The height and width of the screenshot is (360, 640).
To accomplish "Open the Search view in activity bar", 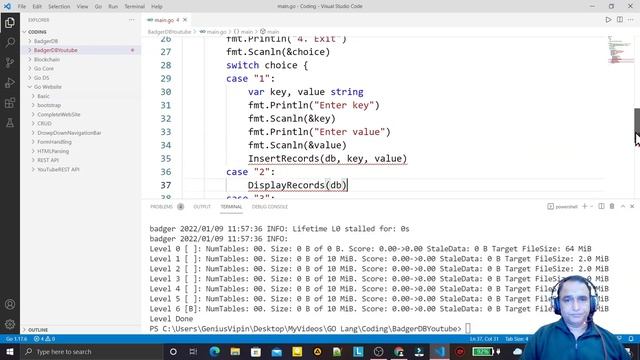I will pyautogui.click(x=10, y=42).
